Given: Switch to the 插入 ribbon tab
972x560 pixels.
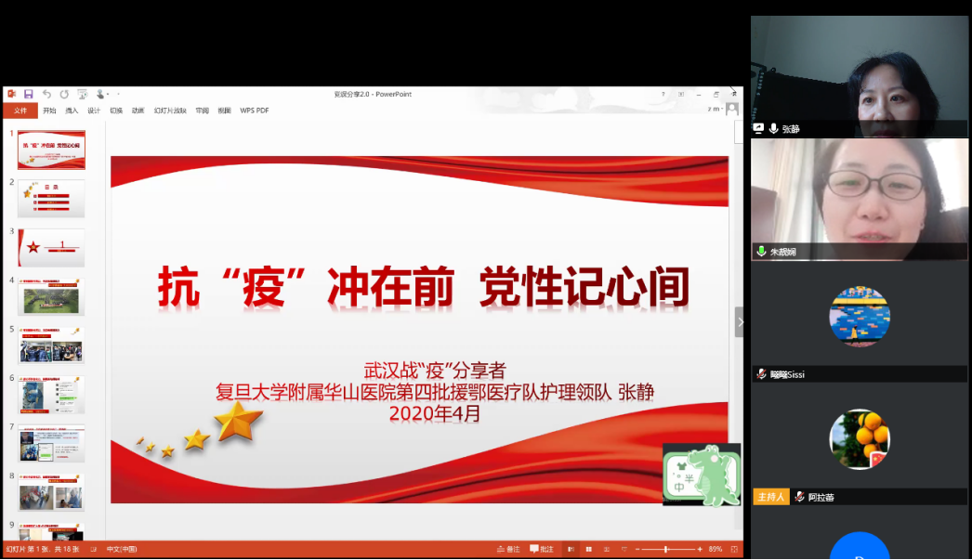Looking at the screenshot, I should 72,111.
